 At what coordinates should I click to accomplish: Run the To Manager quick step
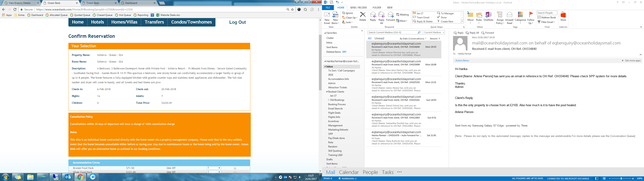point(445,13)
